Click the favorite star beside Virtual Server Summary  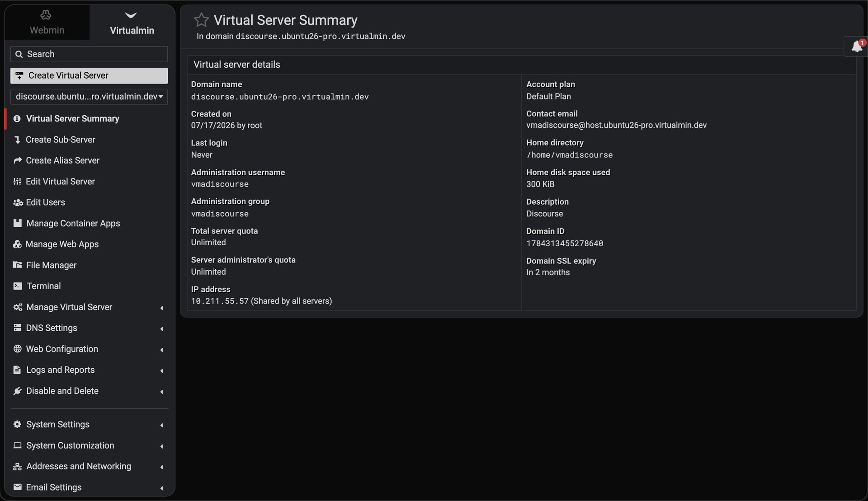tap(201, 20)
